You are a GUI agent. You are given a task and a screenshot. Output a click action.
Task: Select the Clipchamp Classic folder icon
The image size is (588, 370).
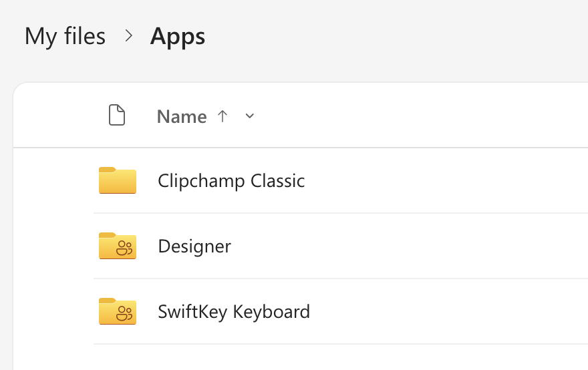(x=118, y=180)
